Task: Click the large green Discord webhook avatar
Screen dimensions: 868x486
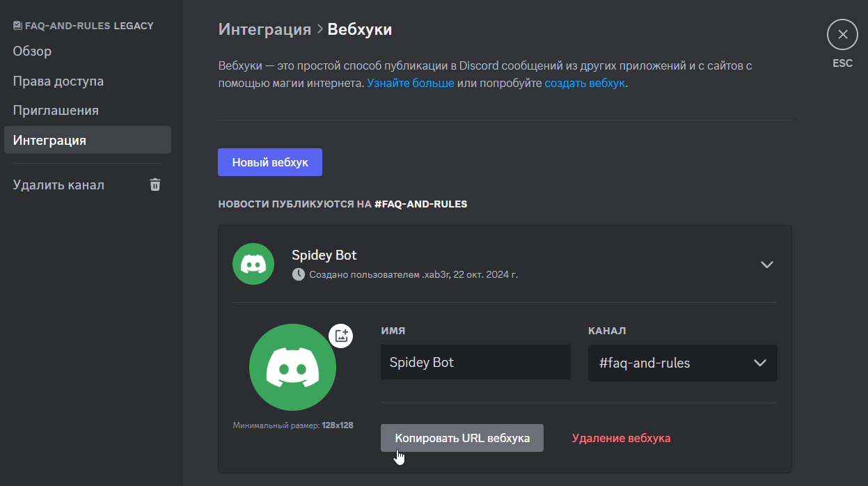Action: tap(292, 367)
